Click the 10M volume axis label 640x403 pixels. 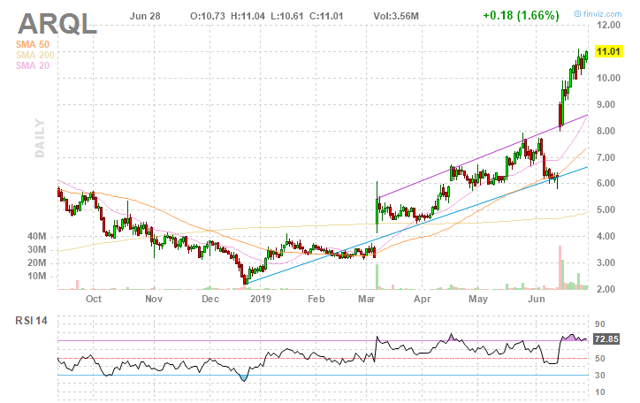coord(37,276)
